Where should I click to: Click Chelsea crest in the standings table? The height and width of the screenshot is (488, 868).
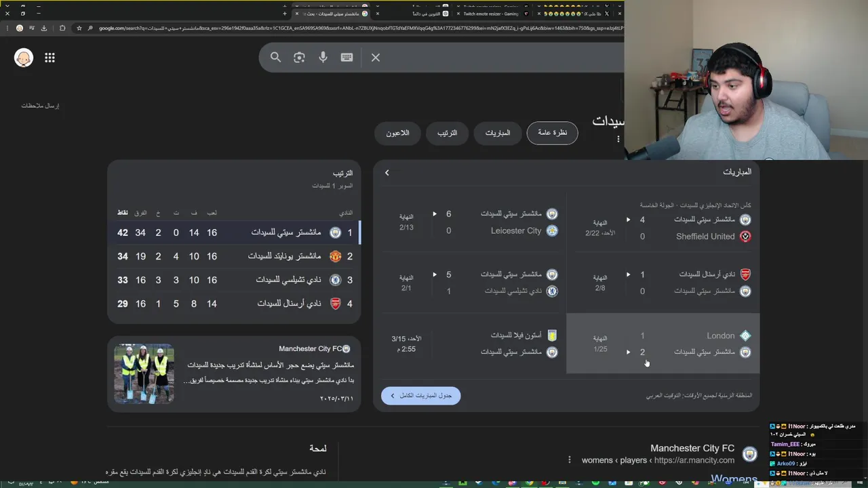point(335,280)
